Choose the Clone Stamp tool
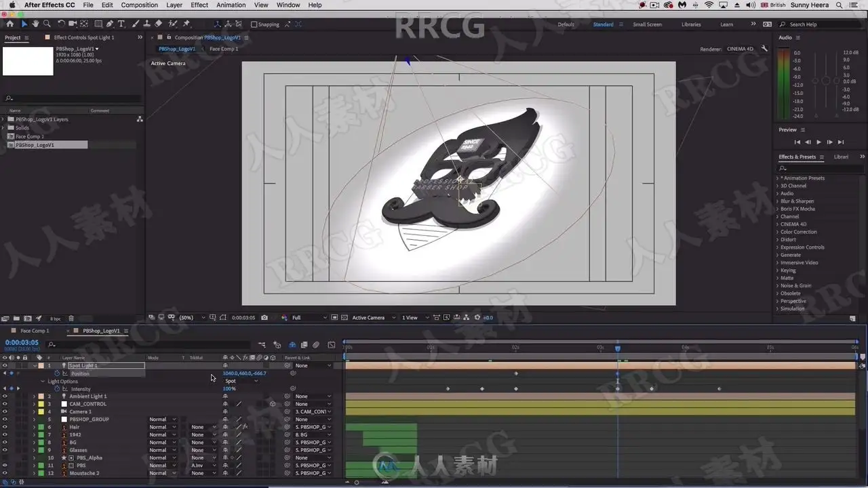This screenshot has width=868, height=488. coord(146,24)
